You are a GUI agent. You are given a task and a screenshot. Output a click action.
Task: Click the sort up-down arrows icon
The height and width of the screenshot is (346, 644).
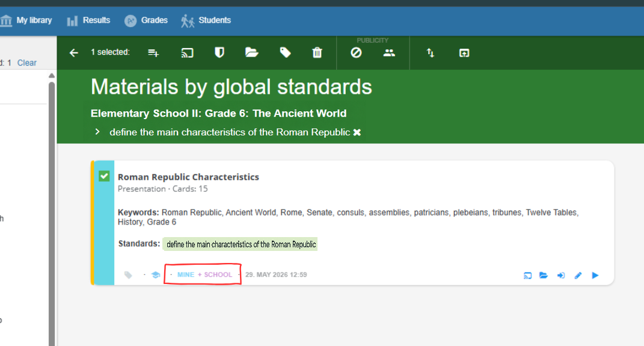click(x=430, y=52)
